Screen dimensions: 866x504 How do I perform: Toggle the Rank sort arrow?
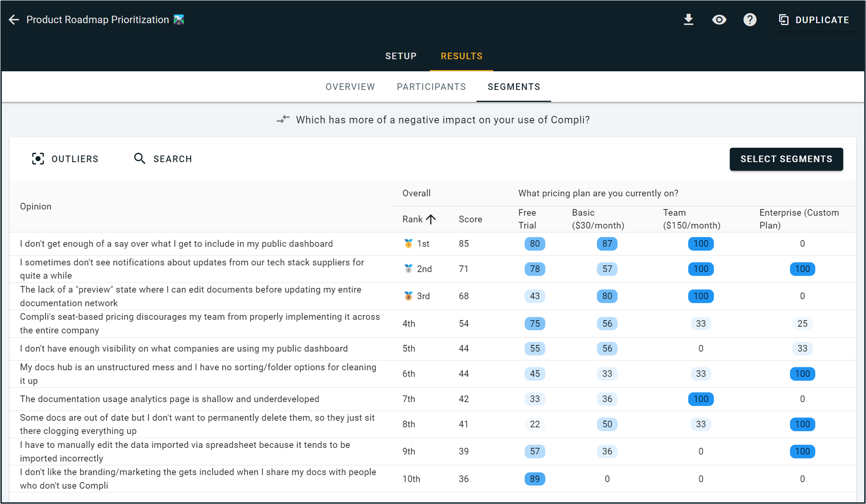point(431,219)
